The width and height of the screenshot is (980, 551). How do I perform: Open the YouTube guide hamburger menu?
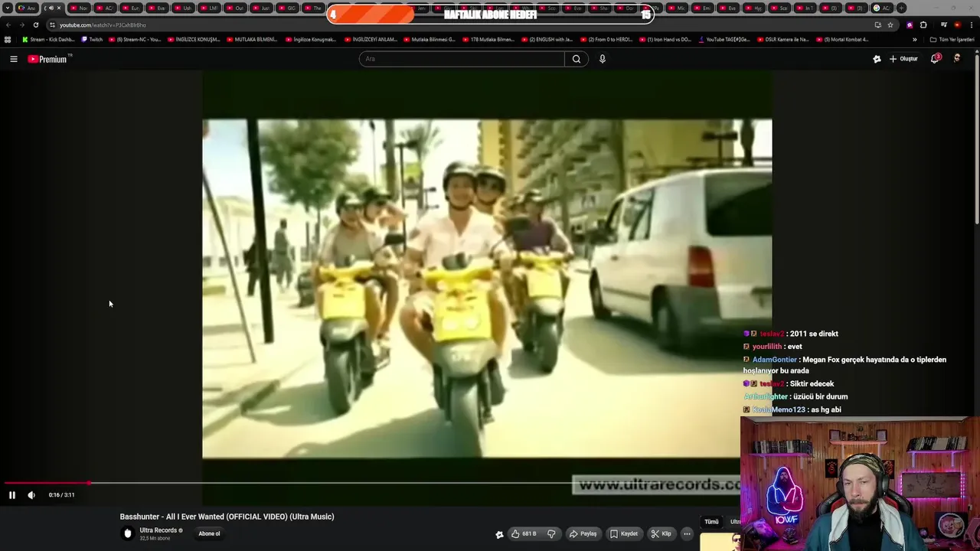click(13, 59)
